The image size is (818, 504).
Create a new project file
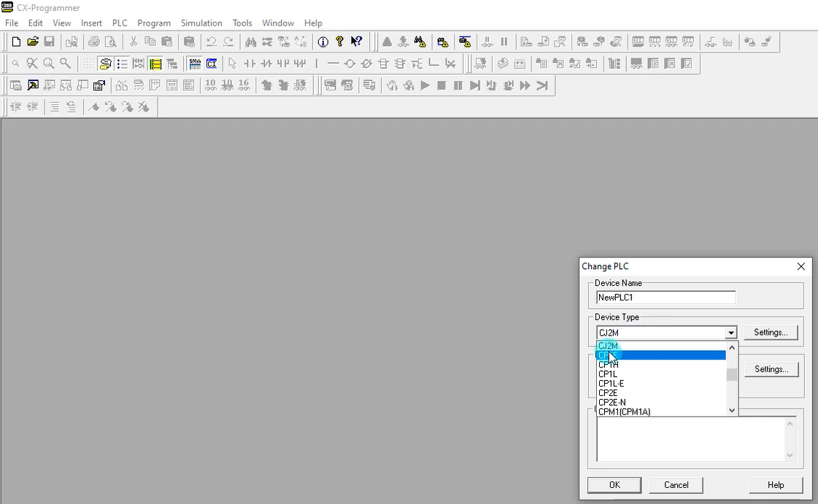(x=16, y=42)
